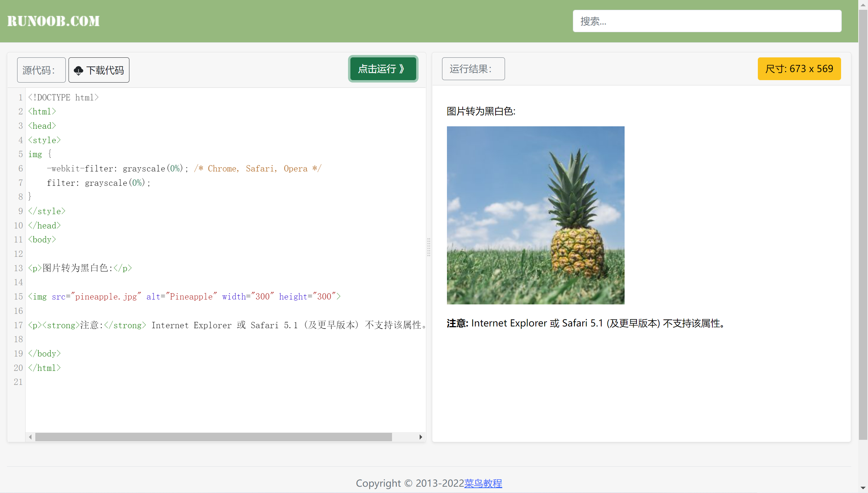868x493 pixels.
Task: Click the '/* Chrome, Safari, Opera */' comment
Action: coord(258,169)
